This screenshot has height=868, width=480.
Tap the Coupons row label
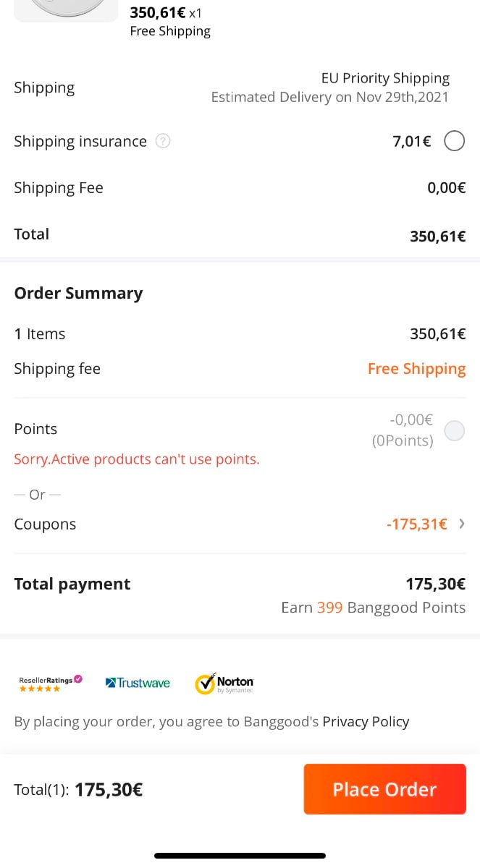[45, 524]
